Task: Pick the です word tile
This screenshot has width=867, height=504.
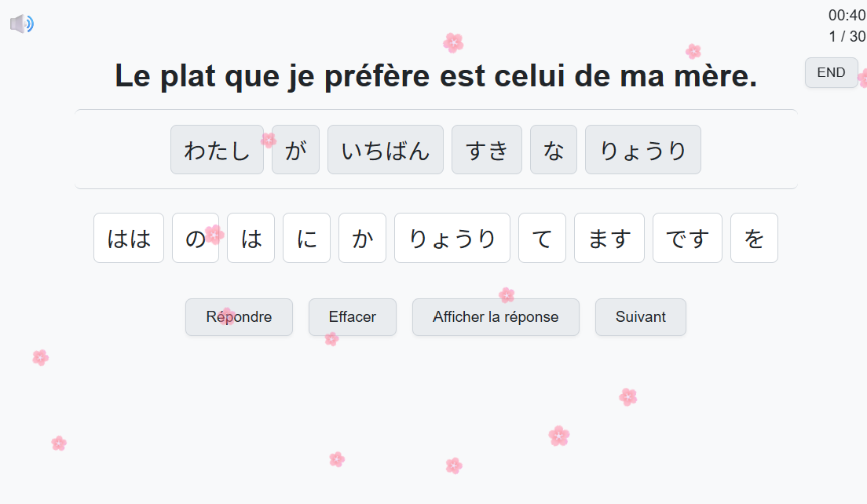Action: point(687,238)
